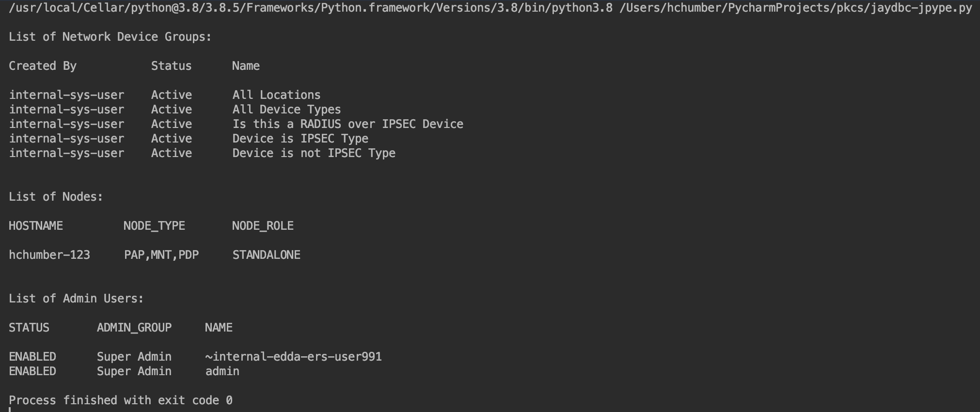Click the NODE_ROLE column header
The width and height of the screenshot is (980, 412).
[x=263, y=226]
